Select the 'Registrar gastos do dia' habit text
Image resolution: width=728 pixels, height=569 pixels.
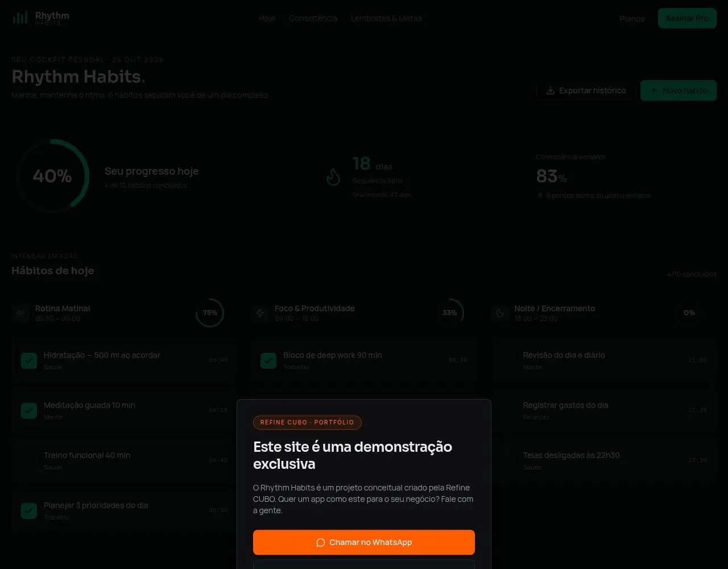(566, 405)
